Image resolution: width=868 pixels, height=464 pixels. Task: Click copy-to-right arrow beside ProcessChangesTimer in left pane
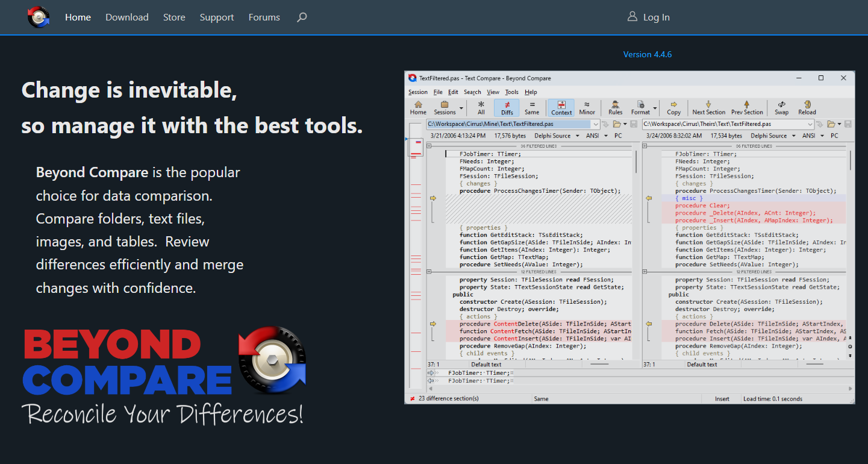pyautogui.click(x=432, y=198)
